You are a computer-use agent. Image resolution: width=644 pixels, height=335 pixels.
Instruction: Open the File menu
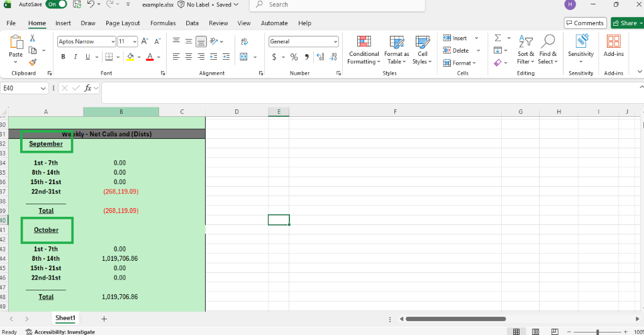(11, 23)
